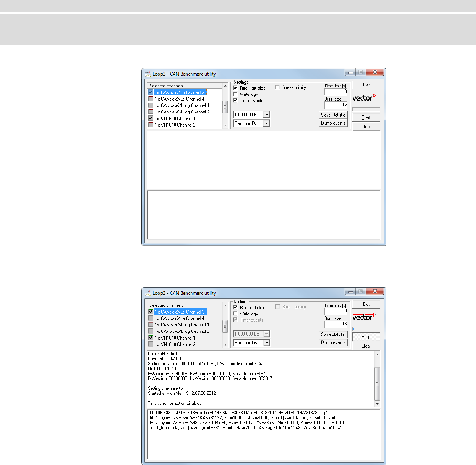Check 1st CANcardXLe Channel 4 in upper window

coord(151,99)
